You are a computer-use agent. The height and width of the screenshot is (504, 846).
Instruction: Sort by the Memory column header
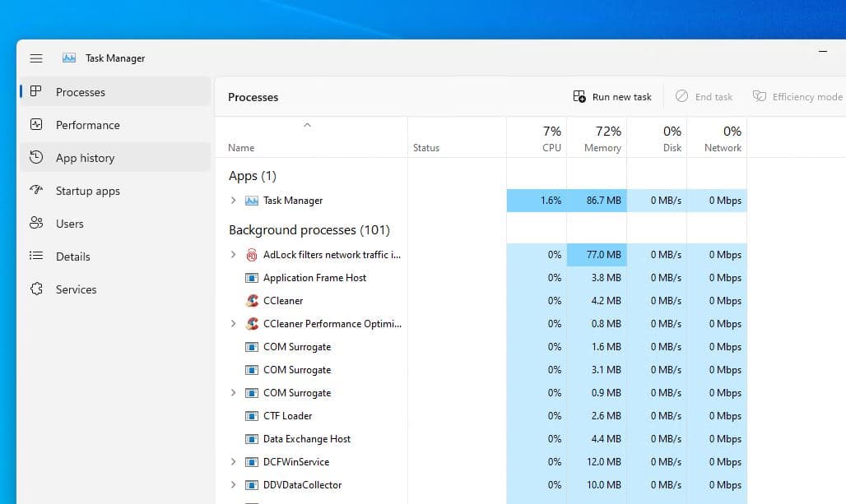click(x=597, y=137)
